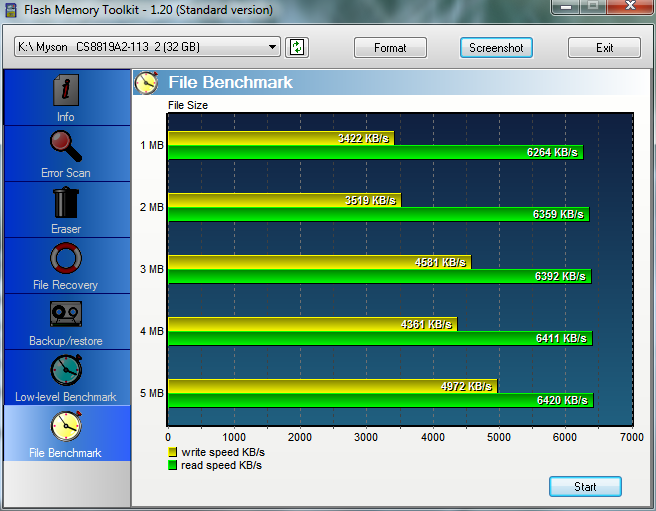Click the '5 MB' row label
The height and width of the screenshot is (511, 656).
151,393
